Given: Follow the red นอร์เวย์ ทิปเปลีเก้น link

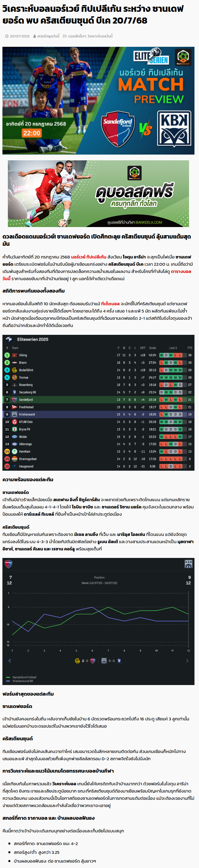Looking at the screenshot, I should (x=89, y=257).
